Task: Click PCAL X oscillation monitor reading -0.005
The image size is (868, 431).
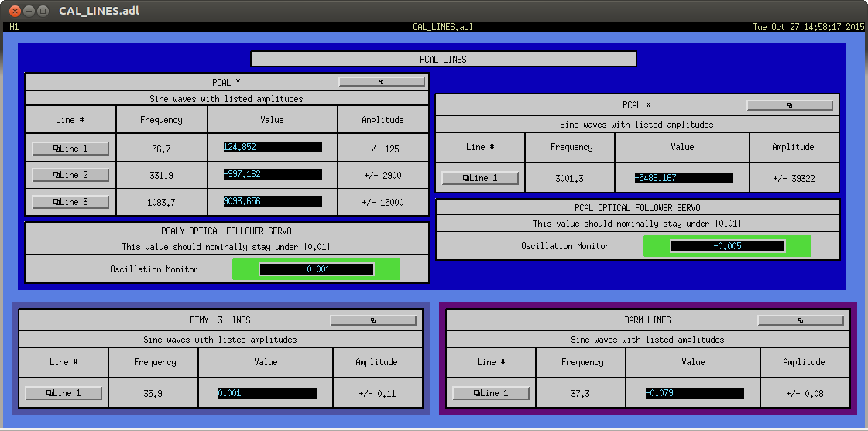Action: point(727,246)
